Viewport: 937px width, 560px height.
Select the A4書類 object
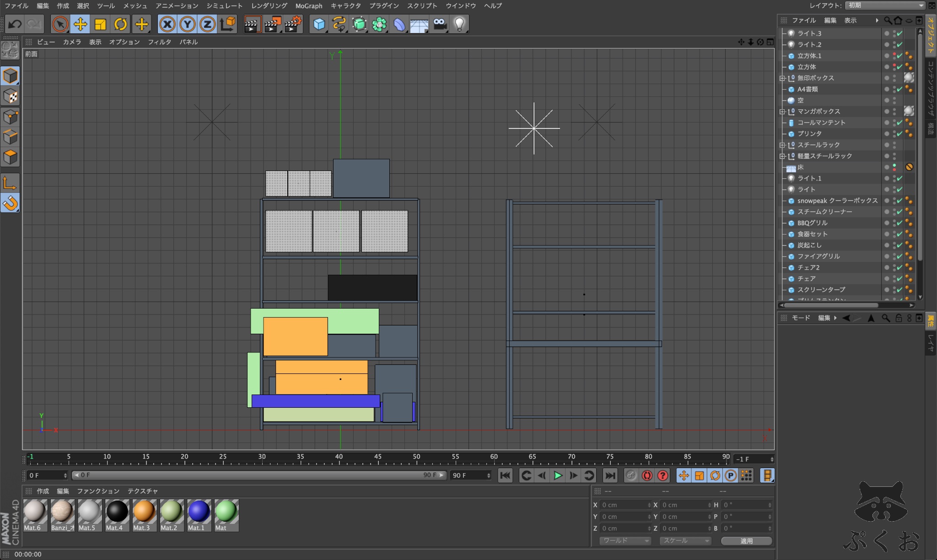[x=807, y=89]
